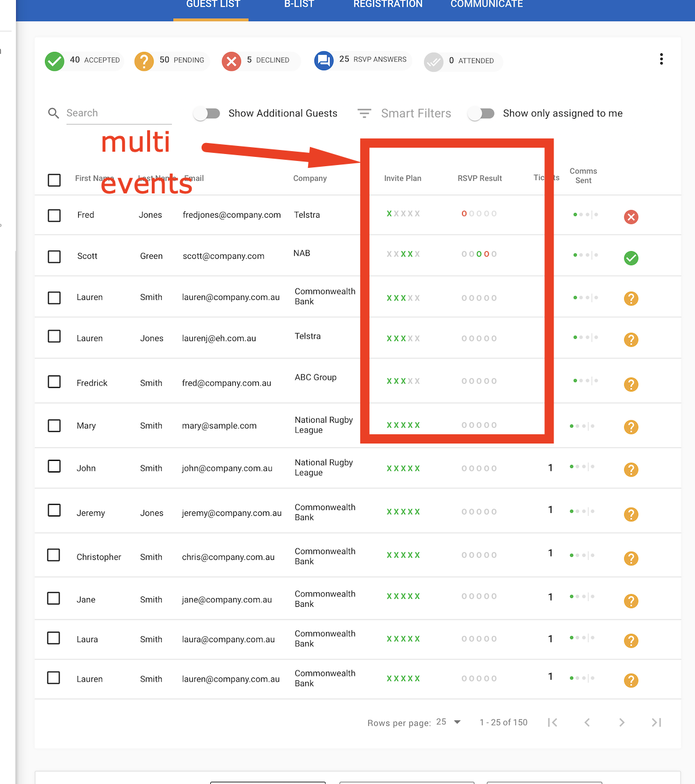Click comms sent dots for Scott Green
This screenshot has height=784, width=695.
(586, 255)
